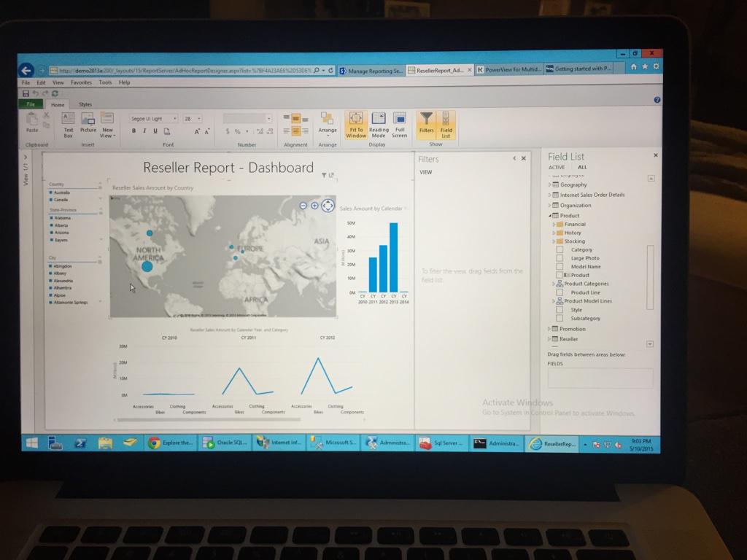Check the Product Line field checkbox

click(560, 292)
